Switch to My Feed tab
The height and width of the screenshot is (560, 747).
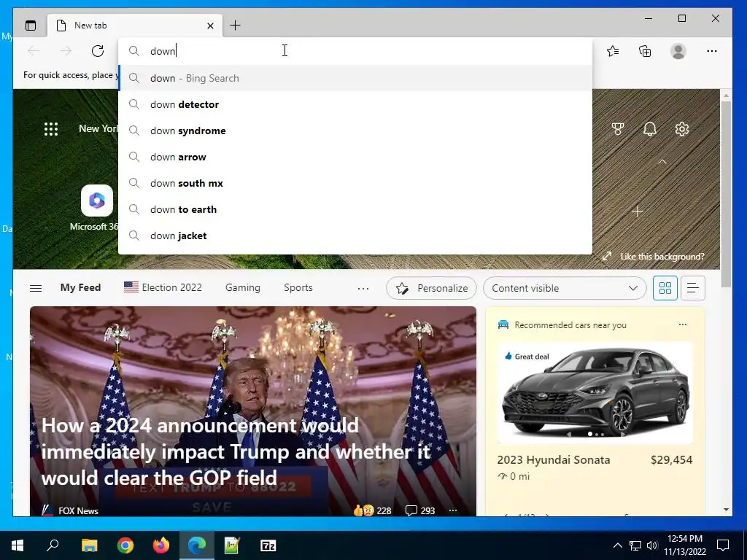tap(80, 287)
